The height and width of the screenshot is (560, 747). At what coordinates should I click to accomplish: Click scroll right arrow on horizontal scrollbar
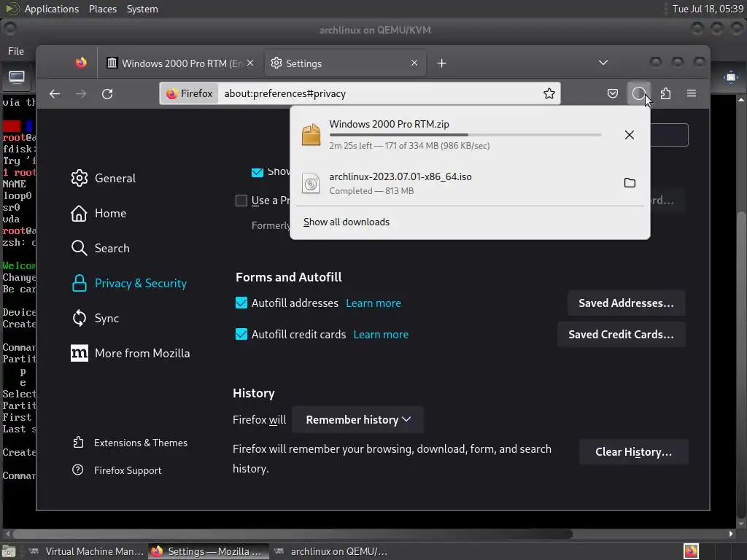point(731,534)
